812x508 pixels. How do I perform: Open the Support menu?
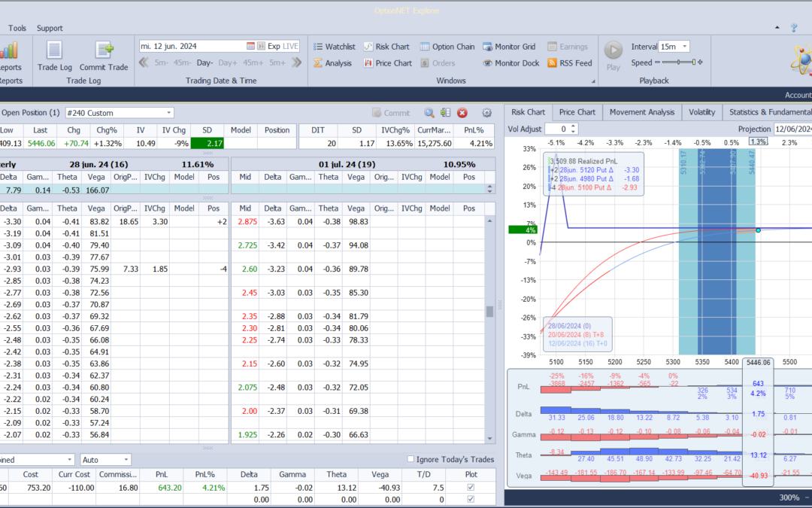[x=50, y=28]
